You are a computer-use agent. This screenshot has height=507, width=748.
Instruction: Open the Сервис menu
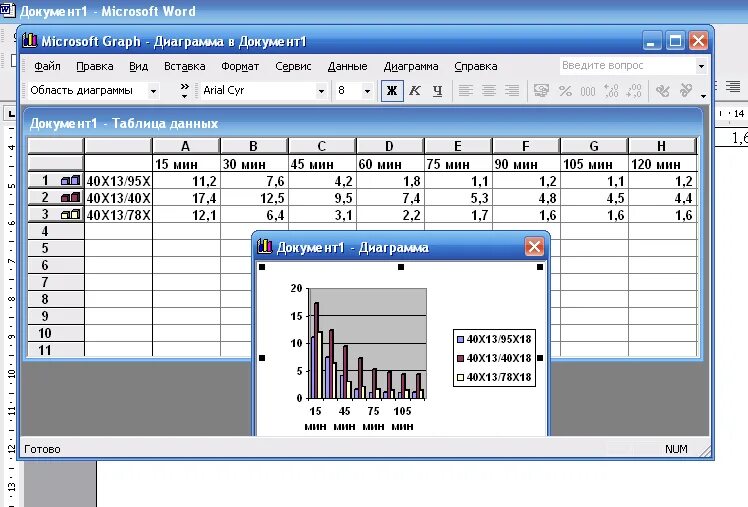[x=293, y=66]
